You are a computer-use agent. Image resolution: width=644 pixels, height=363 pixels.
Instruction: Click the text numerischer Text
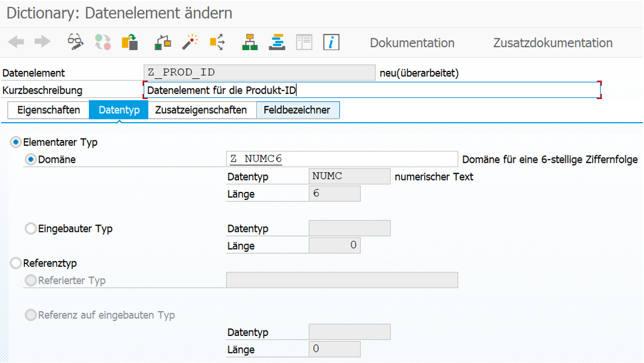tap(434, 177)
